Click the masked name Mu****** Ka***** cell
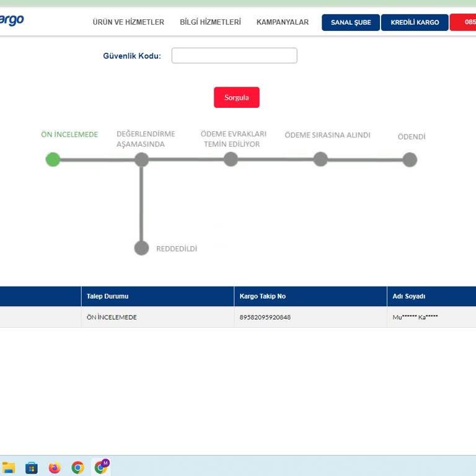 [x=431, y=317]
